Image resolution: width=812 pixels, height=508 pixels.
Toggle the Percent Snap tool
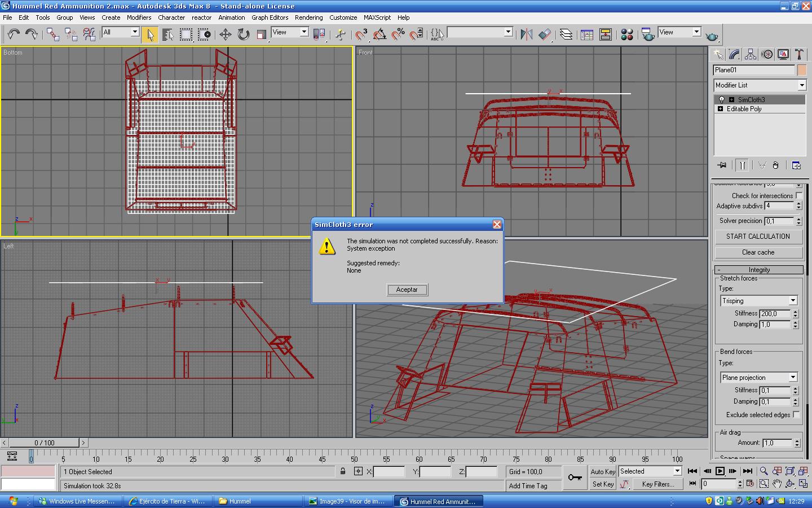(x=398, y=34)
